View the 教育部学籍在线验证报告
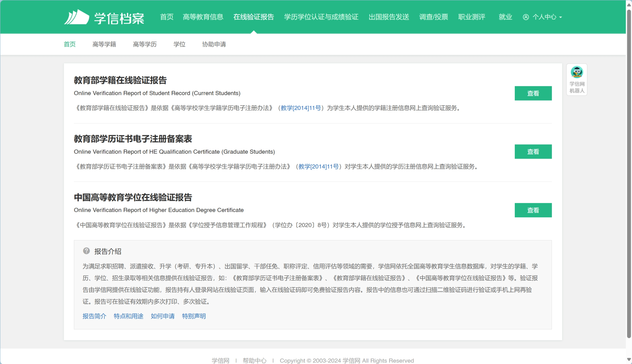 coord(533,93)
